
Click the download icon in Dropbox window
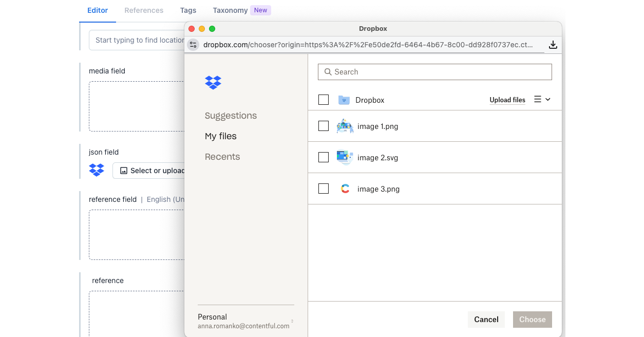pyautogui.click(x=553, y=45)
